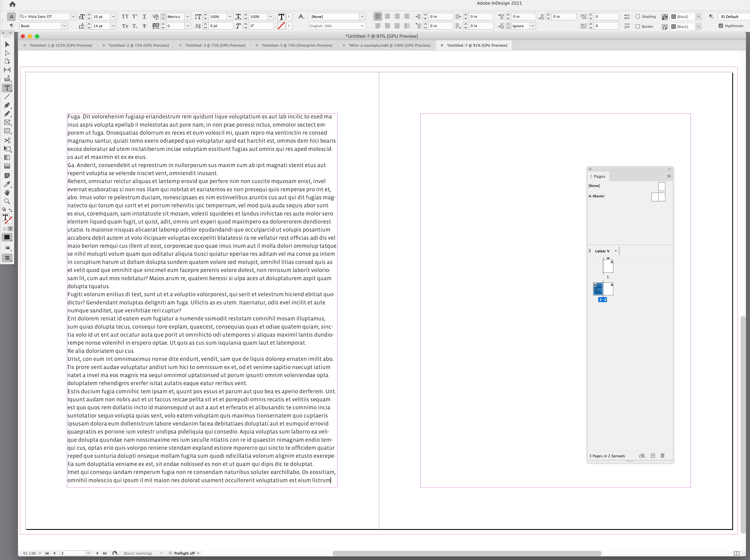Expand the Preflight off dropdown

[198, 553]
